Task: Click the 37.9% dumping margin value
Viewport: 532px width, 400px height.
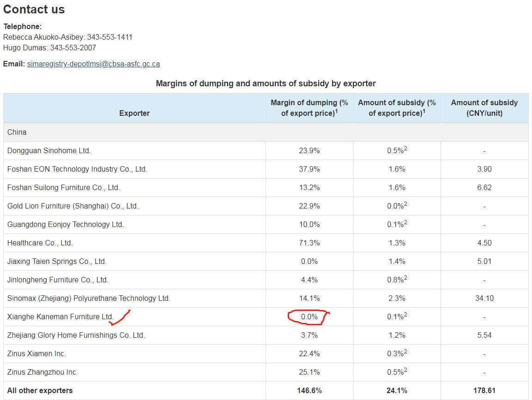Action: (x=309, y=169)
